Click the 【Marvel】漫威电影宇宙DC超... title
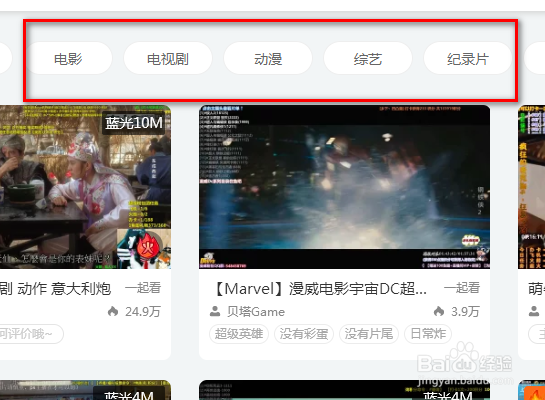Image resolution: width=545 pixels, height=400 pixels. 320,289
